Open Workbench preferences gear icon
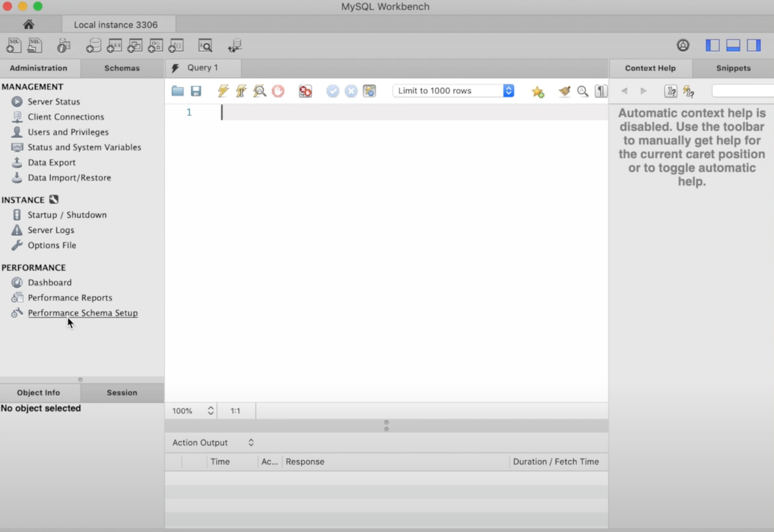Screen dimensions: 774x532 coord(683,45)
